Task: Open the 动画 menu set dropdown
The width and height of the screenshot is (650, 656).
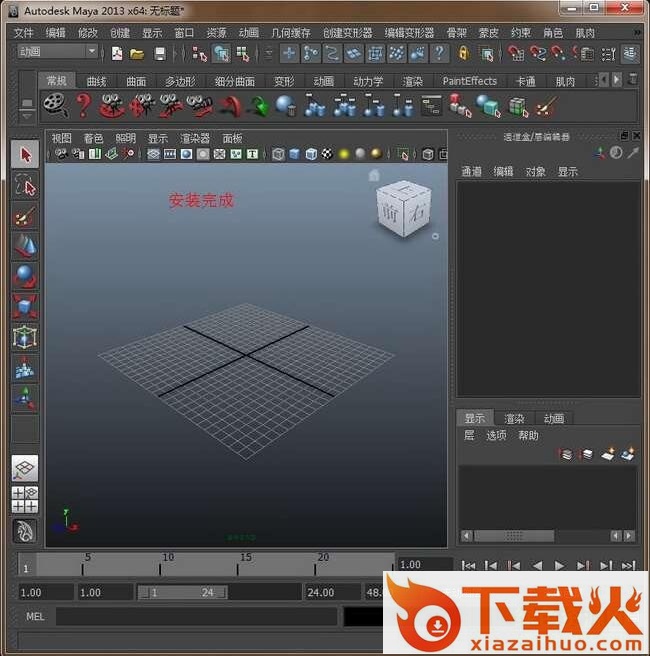Action: pos(58,52)
